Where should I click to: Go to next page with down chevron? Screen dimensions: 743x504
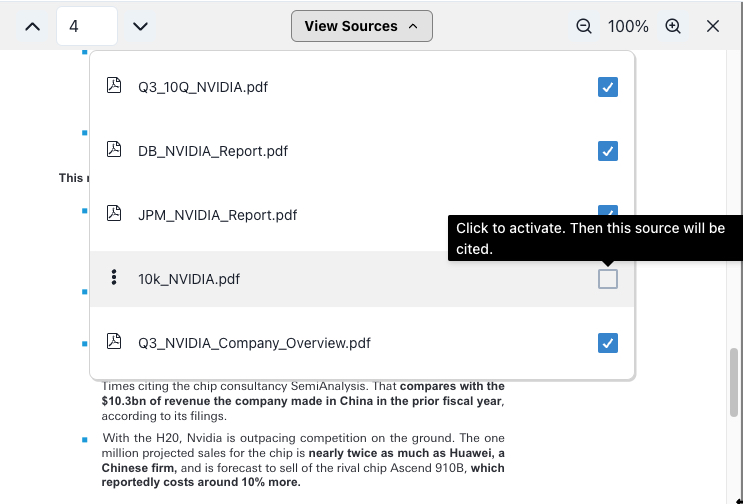(141, 26)
